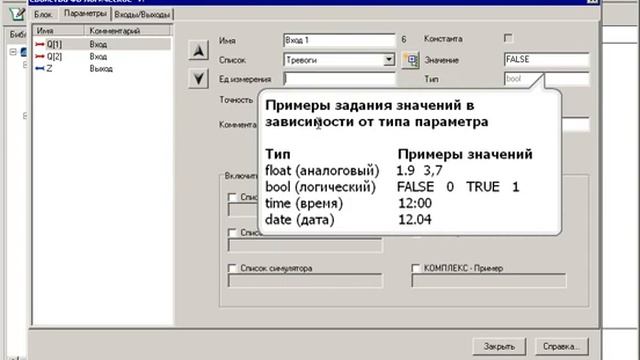Click the Ед.измерения input field

[x=339, y=79]
